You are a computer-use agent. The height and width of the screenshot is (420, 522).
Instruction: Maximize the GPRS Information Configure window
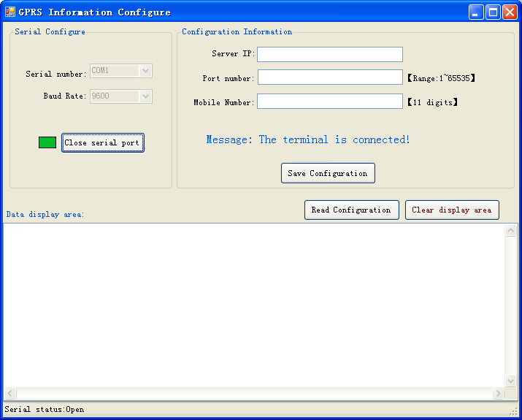tap(493, 12)
